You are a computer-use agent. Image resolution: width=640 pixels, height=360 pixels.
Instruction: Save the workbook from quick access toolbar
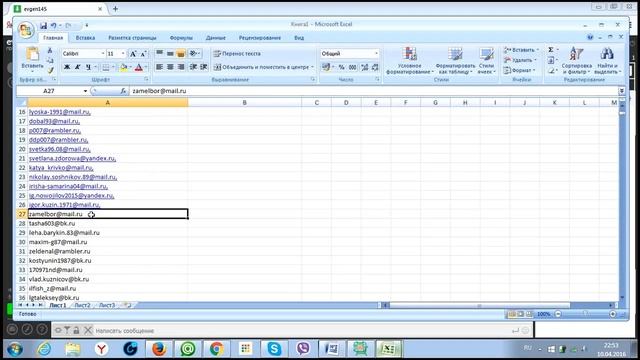point(43,25)
